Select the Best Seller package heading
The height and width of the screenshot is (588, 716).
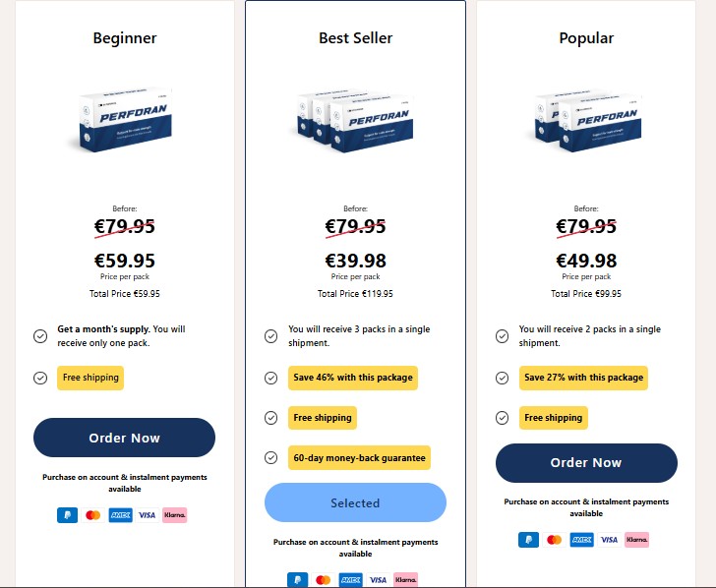point(355,38)
